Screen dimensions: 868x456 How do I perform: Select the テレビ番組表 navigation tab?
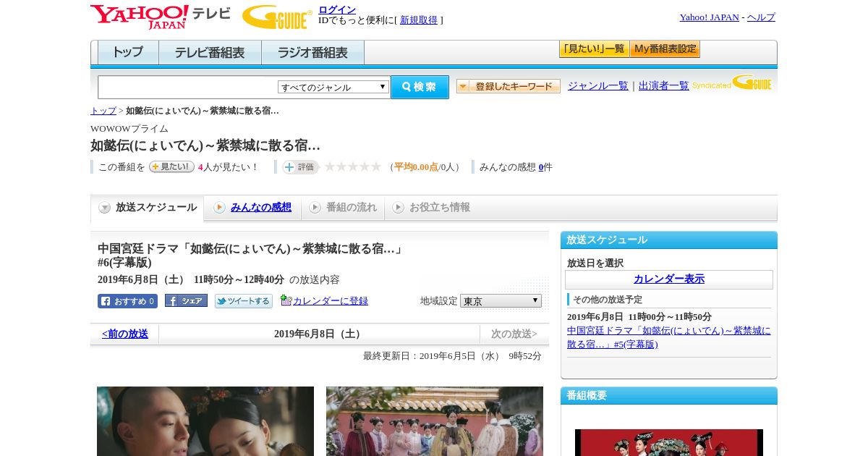pyautogui.click(x=210, y=53)
